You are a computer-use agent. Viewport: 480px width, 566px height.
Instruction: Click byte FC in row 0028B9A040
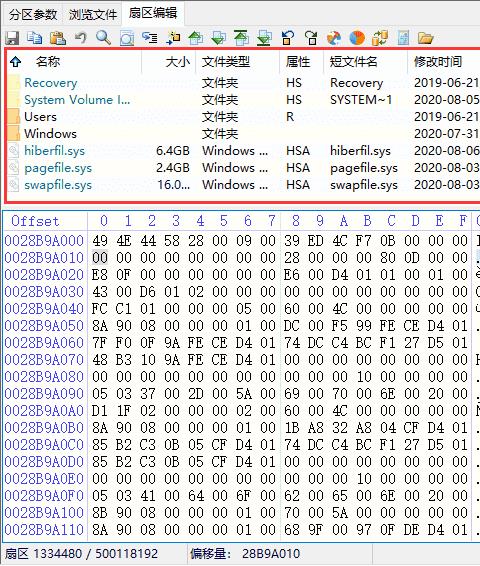pos(100,309)
